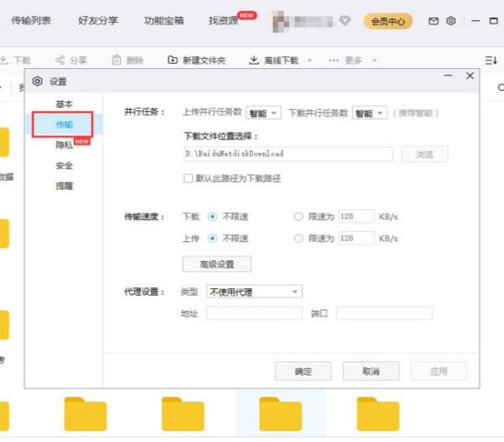Open upload parallel tasks 智能 dropdown
The width and height of the screenshot is (504, 442).
[x=264, y=113]
